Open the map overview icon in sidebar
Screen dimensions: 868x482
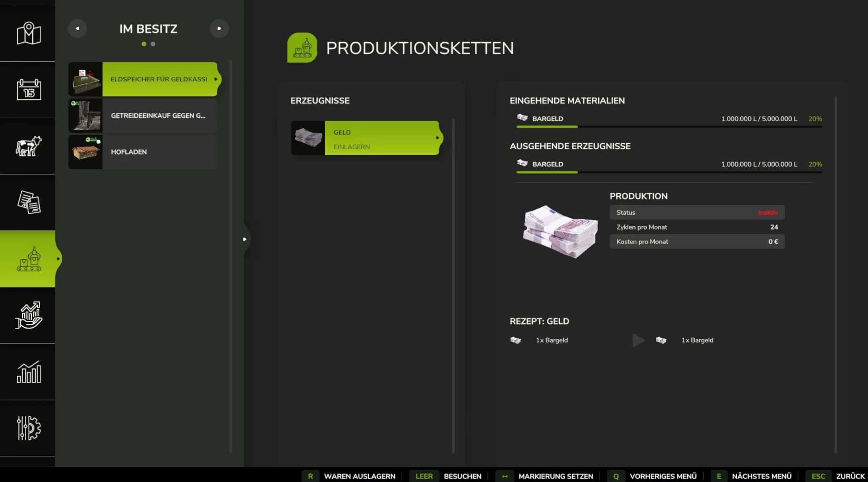pos(28,33)
